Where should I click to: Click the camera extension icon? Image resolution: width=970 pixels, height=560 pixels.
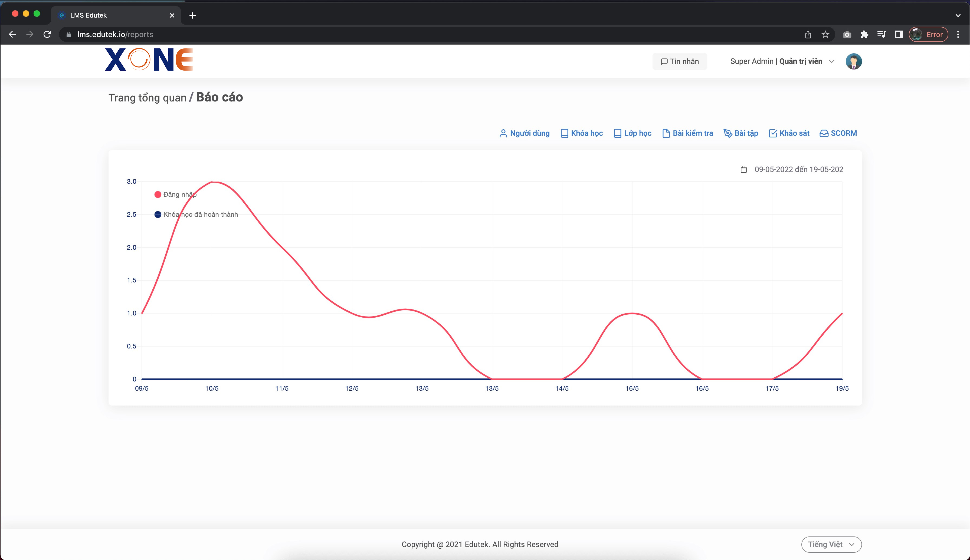[847, 35]
